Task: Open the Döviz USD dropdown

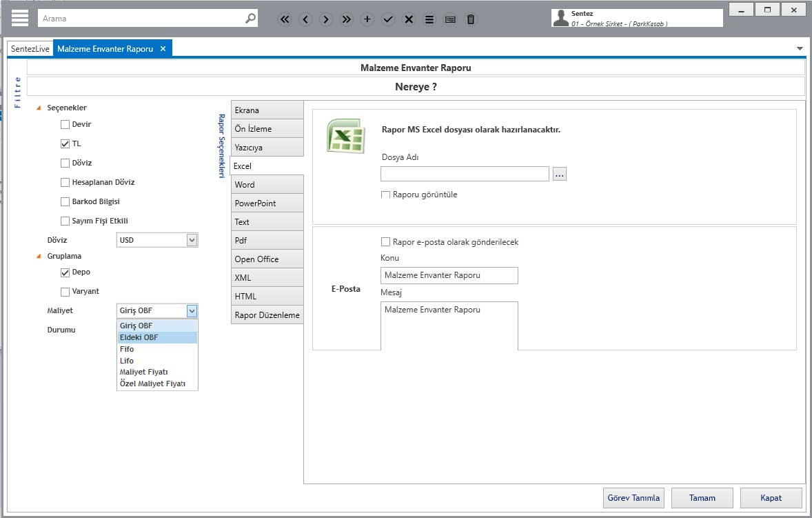Action: (192, 240)
